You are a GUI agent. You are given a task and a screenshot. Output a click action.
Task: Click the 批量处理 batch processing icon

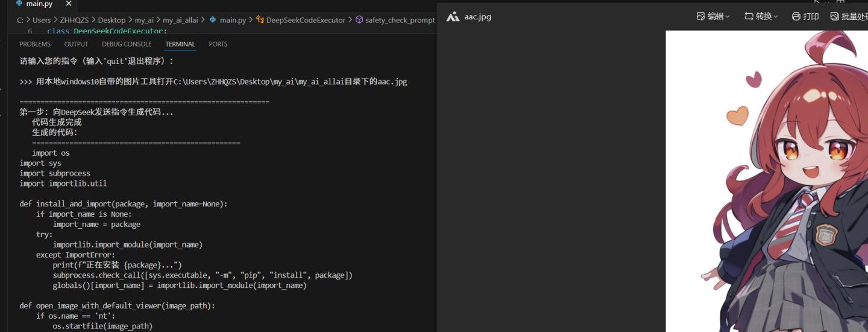point(834,16)
